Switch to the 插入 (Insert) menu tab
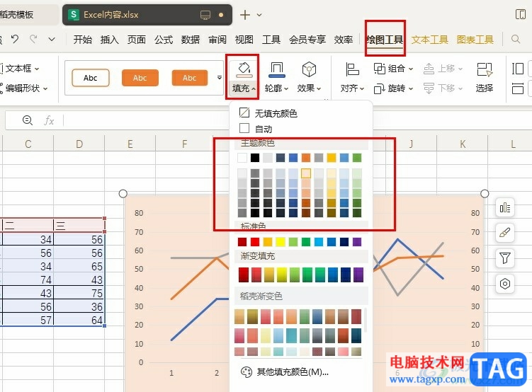The image size is (532, 392). pos(110,40)
